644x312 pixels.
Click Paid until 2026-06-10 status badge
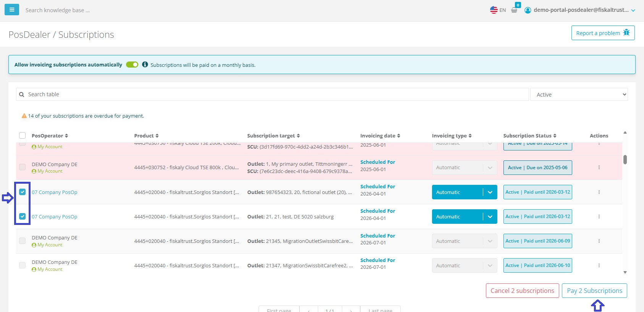pyautogui.click(x=537, y=265)
